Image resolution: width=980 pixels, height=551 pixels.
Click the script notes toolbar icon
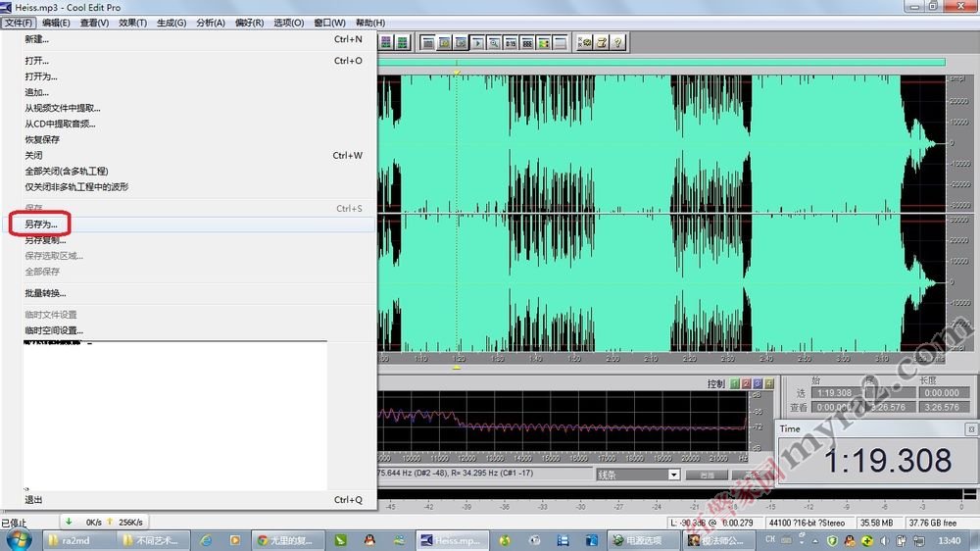602,42
